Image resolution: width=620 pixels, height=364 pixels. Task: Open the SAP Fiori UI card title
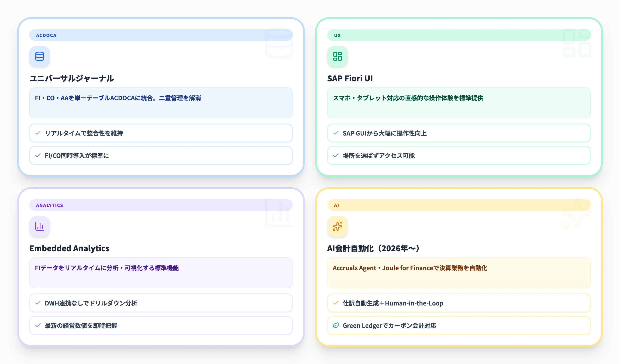[x=350, y=79]
